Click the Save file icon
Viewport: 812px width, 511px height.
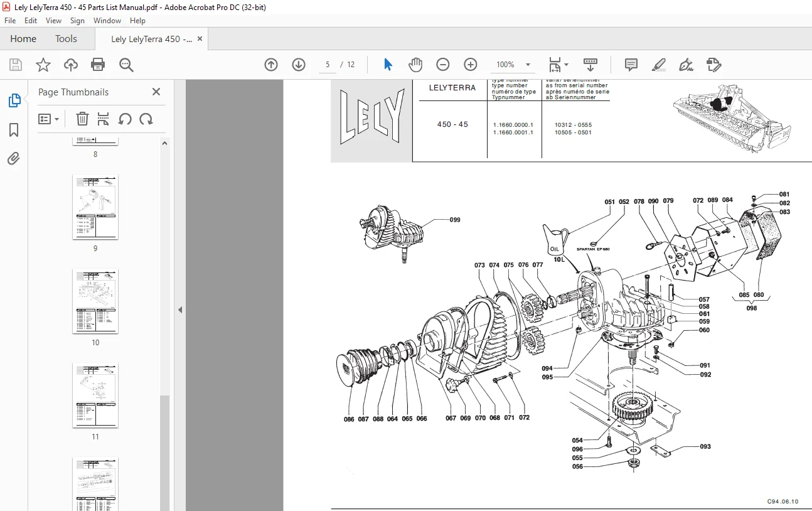[16, 65]
